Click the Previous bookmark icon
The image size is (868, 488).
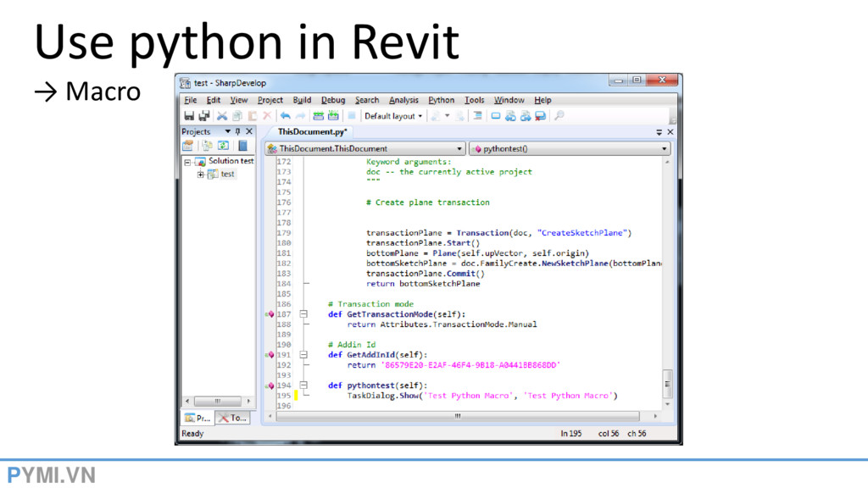click(x=510, y=115)
